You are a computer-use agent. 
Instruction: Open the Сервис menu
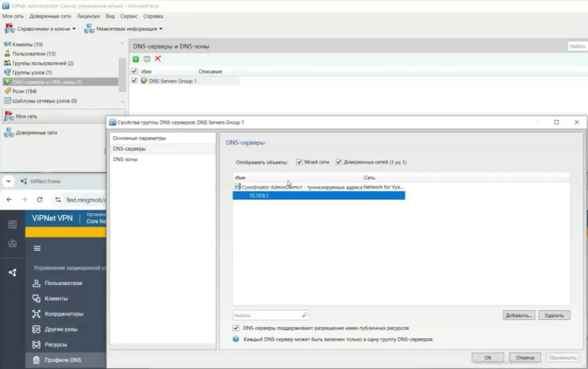[129, 16]
